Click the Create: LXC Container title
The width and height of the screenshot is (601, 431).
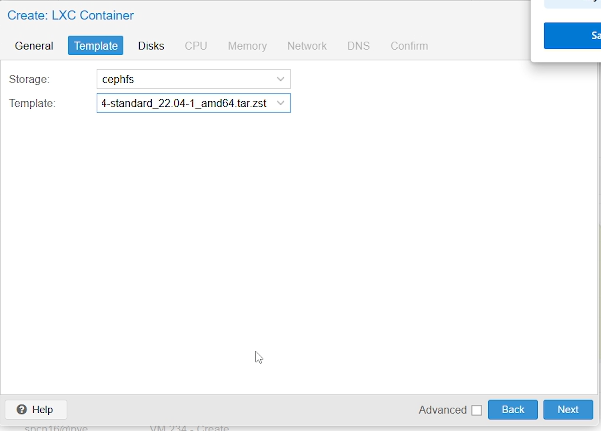(x=71, y=15)
